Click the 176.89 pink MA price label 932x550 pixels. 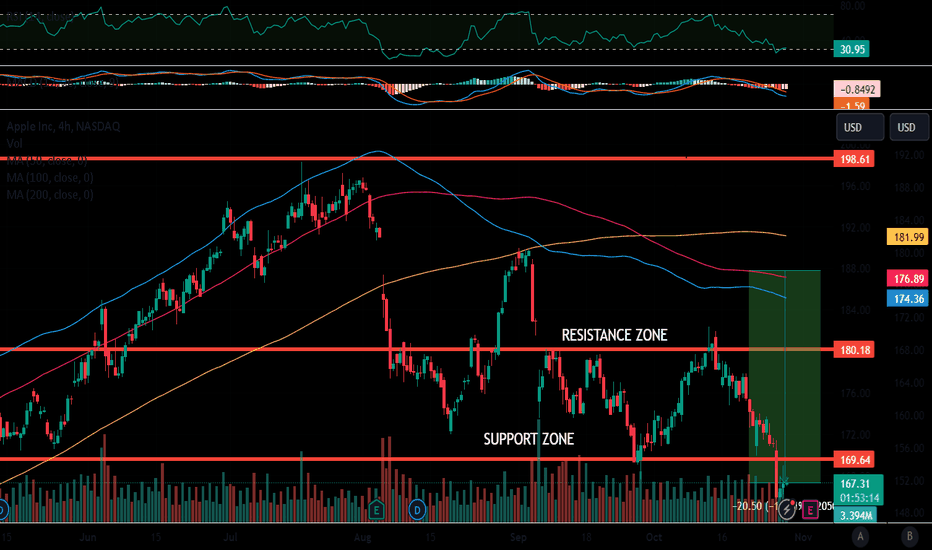coord(908,278)
